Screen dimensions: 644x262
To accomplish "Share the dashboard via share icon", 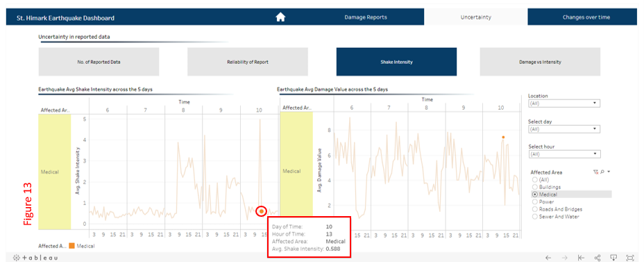I will (x=598, y=258).
